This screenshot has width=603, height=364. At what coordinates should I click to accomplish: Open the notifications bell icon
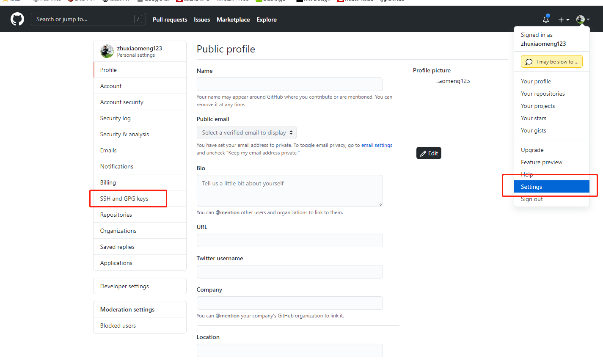(x=546, y=19)
